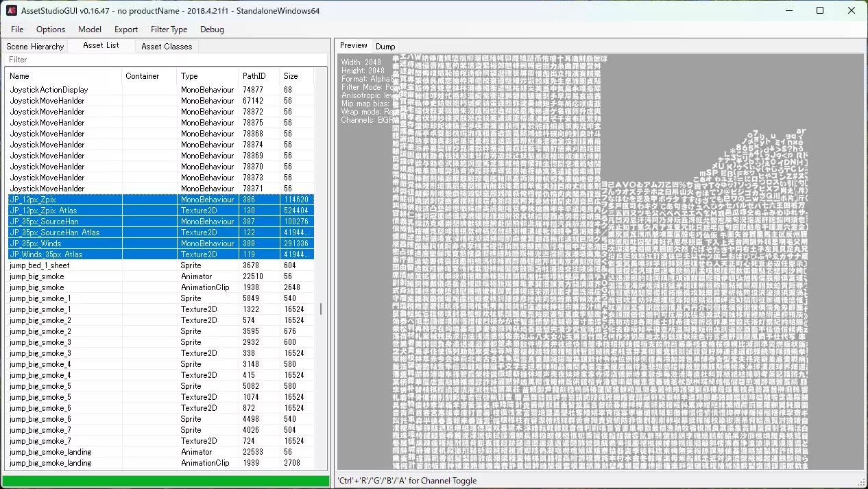Select JoystickMoveHanlder row with PathID 78372
The width and height of the screenshot is (868, 489).
[x=160, y=112]
